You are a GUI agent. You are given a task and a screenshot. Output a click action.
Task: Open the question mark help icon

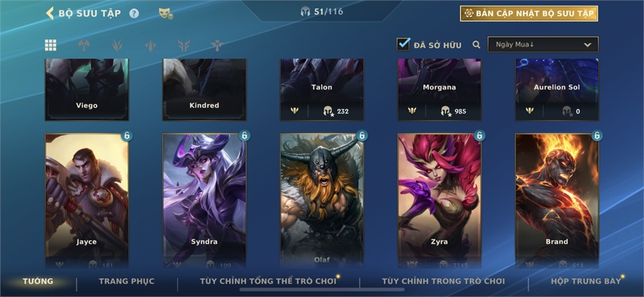coord(135,14)
